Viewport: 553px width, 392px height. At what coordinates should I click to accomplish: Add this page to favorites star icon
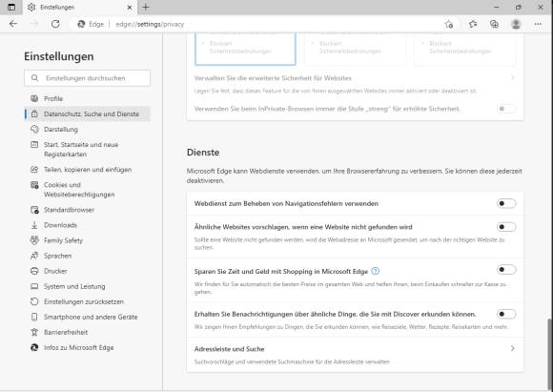tap(449, 24)
